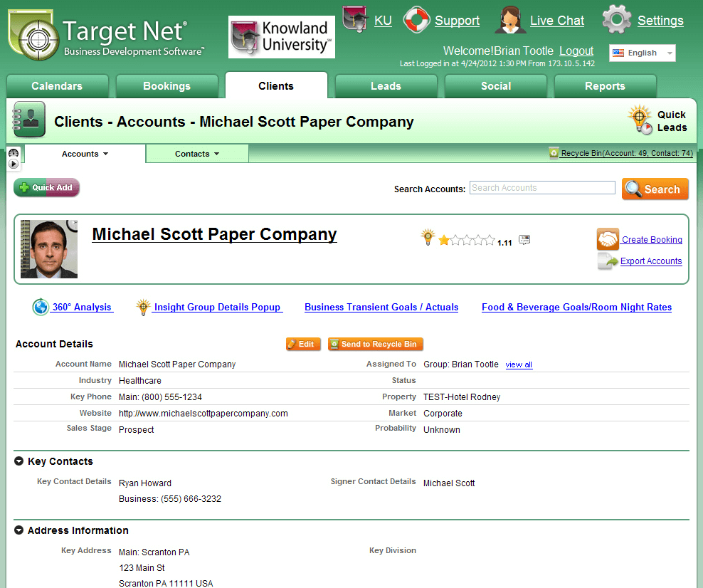This screenshot has height=588, width=703.
Task: Click the Quick Leads lightbulb icon
Action: coord(640,120)
